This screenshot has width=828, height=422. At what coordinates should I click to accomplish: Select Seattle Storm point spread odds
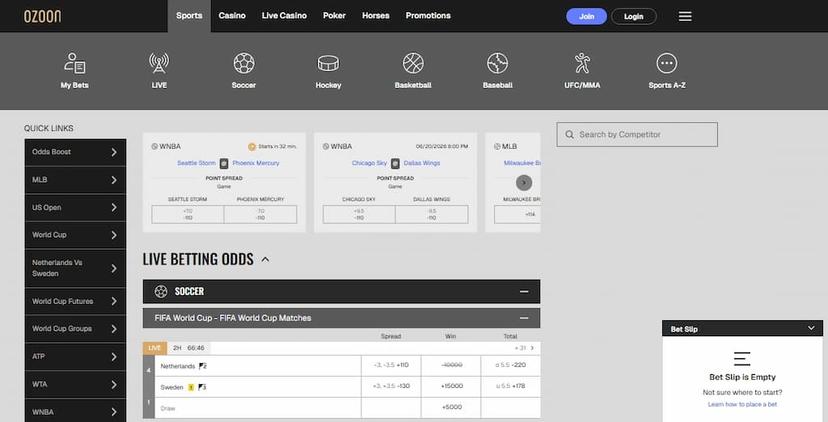click(188, 214)
